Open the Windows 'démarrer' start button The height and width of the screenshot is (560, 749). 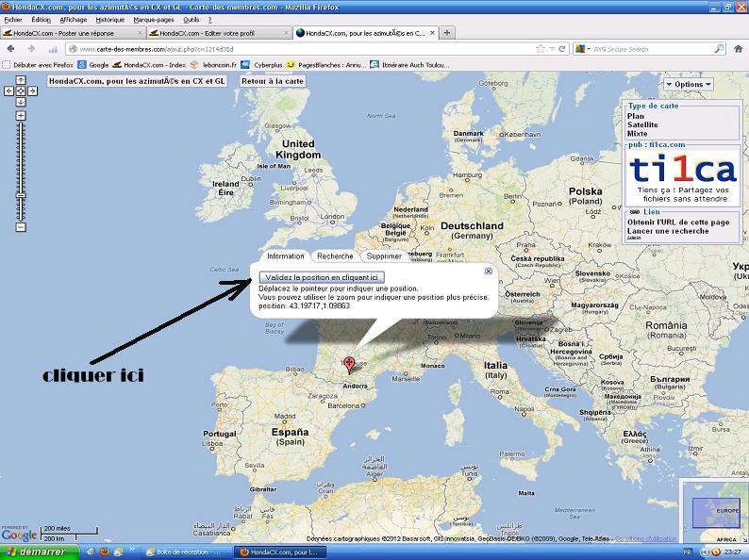pyautogui.click(x=39, y=552)
